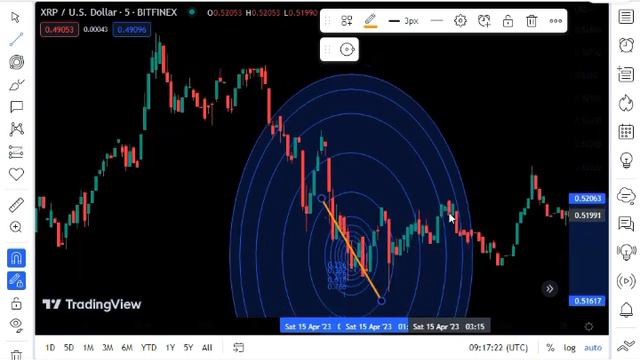Open more options three-dot menu

[556, 21]
